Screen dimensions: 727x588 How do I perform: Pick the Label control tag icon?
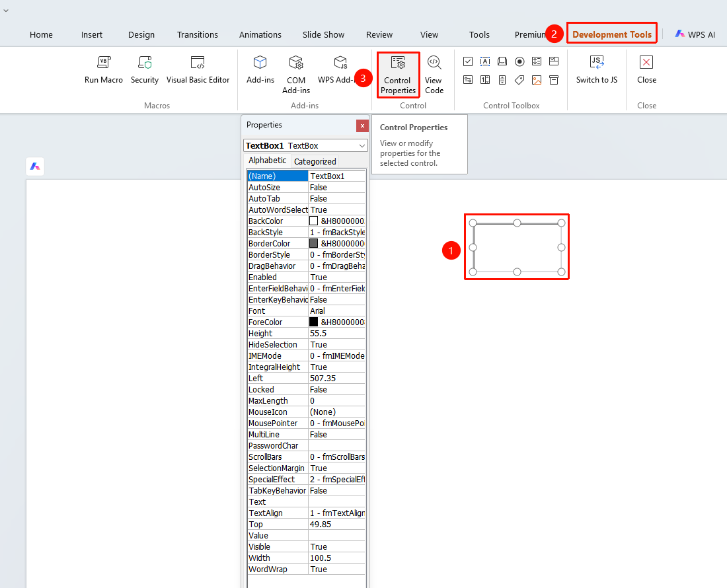519,80
